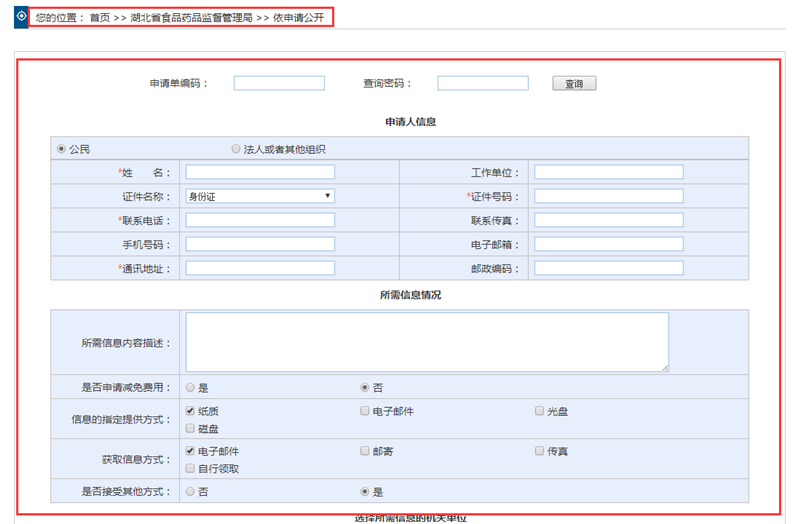Focus the 查询密码 input field

(x=482, y=84)
